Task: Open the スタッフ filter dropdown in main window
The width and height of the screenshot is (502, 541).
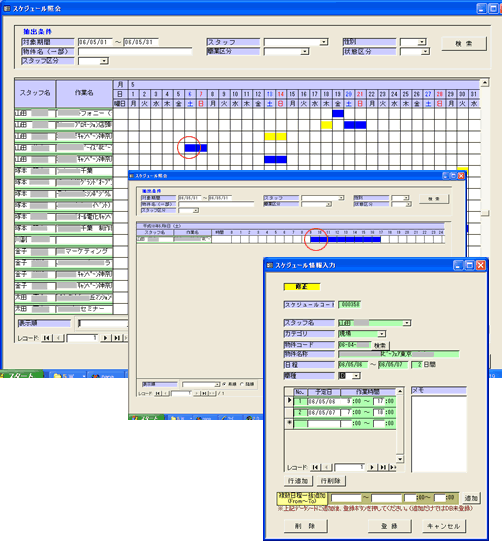Action: [324, 42]
